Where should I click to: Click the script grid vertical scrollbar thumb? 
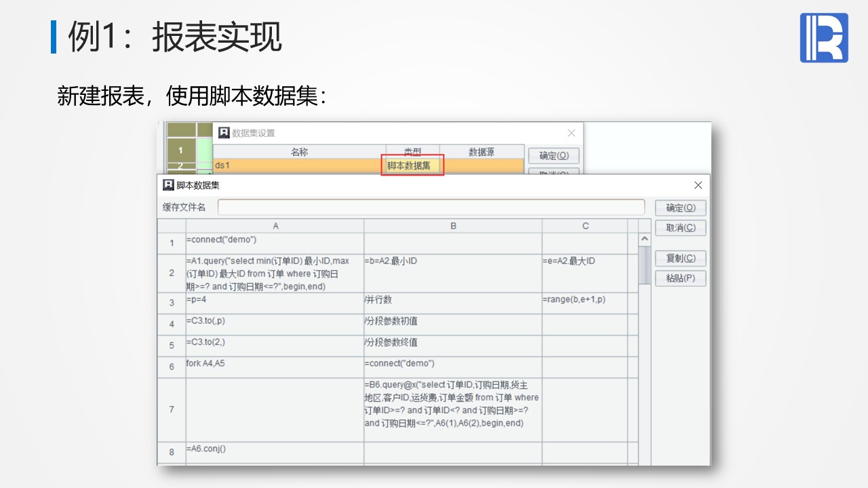click(645, 265)
